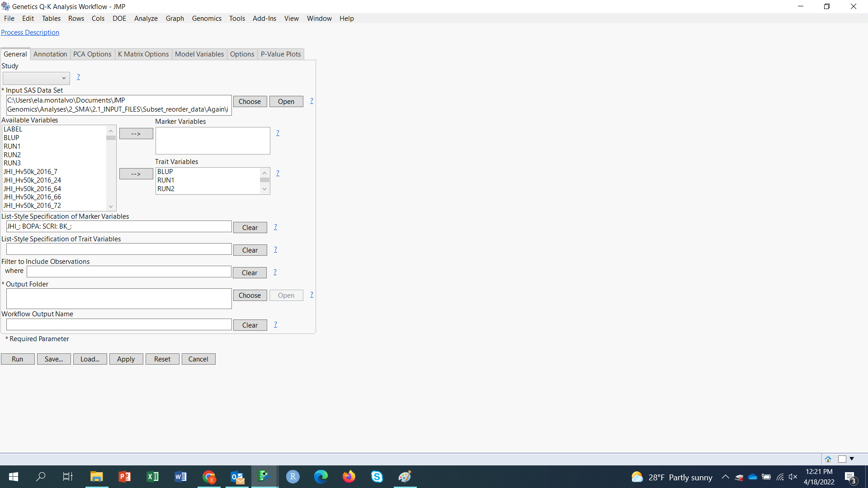Click the where filter input field
This screenshot has height=488, width=868.
click(129, 272)
